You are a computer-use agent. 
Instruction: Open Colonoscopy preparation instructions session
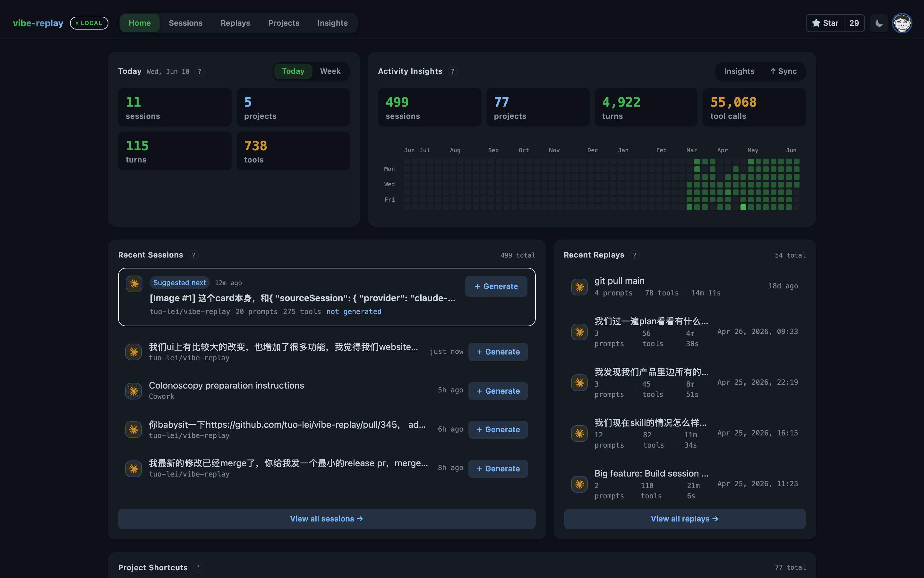coord(227,385)
